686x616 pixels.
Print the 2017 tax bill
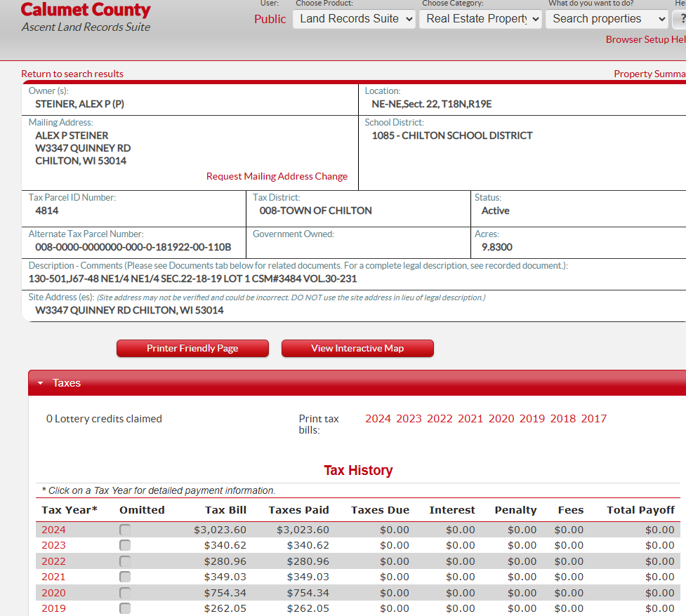coord(593,419)
